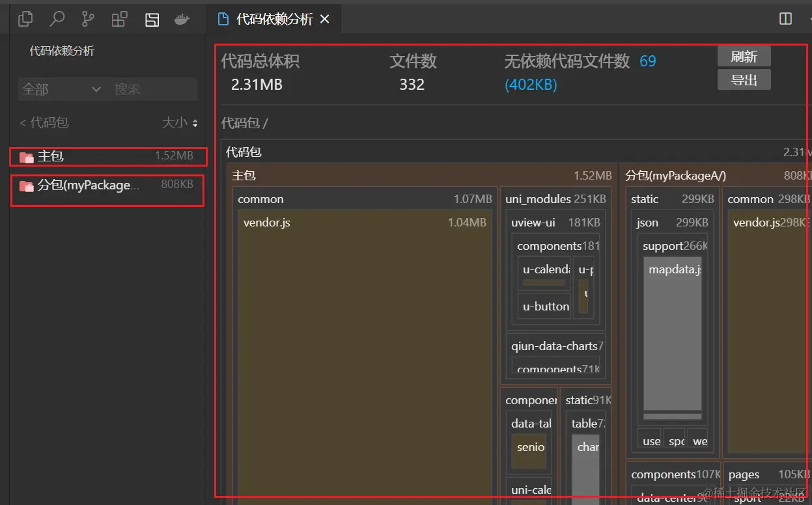Open the extensions blocks icon
812x505 pixels.
coord(119,20)
